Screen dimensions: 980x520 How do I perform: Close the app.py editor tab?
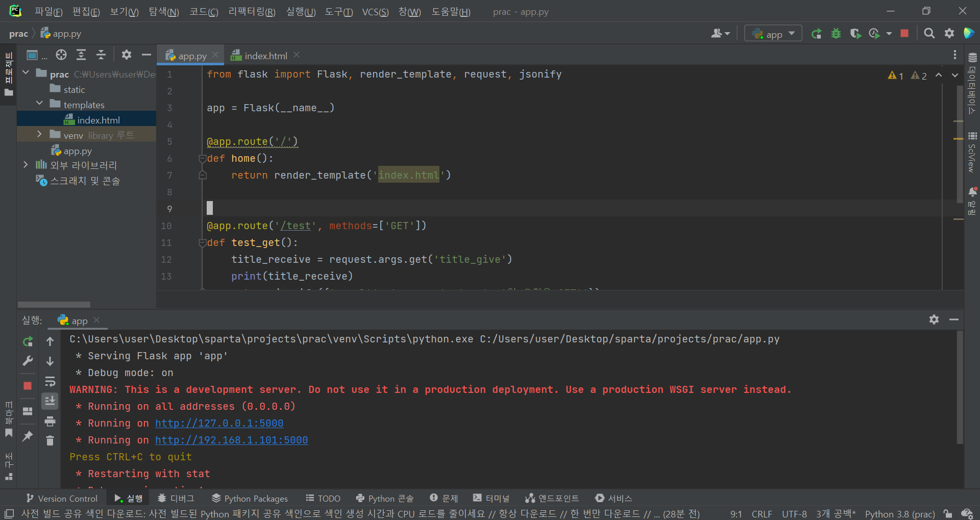click(x=215, y=55)
